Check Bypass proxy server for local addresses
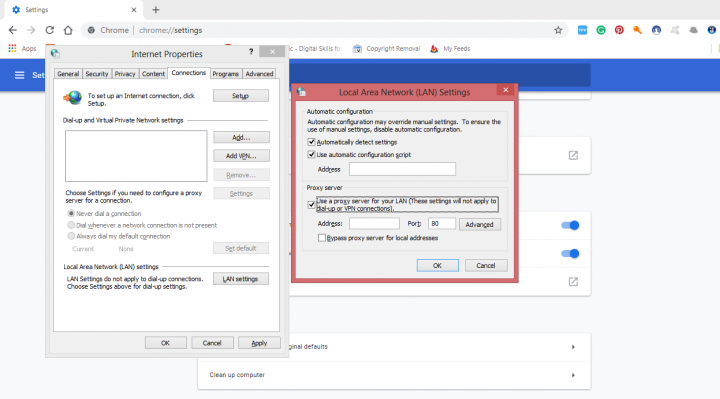This screenshot has height=399, width=720. pos(322,238)
